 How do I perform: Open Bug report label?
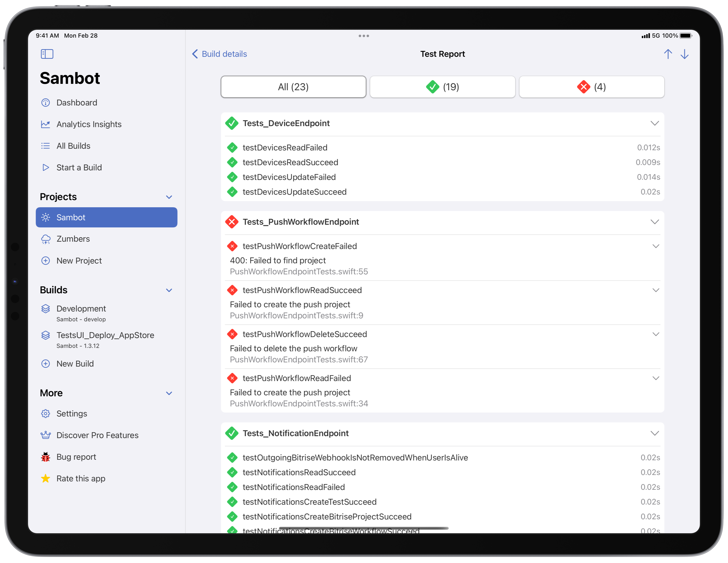(76, 457)
